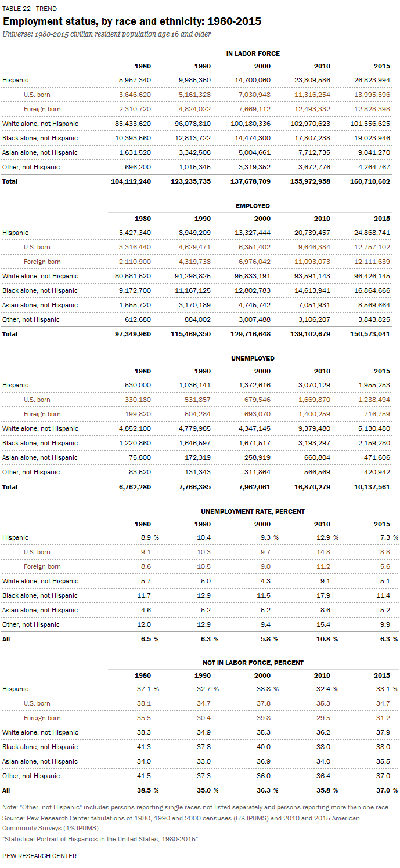The height and width of the screenshot is (868, 400).
Task: Click the 'PEW RESEARCH CENTER' footer text
Action: point(39,856)
